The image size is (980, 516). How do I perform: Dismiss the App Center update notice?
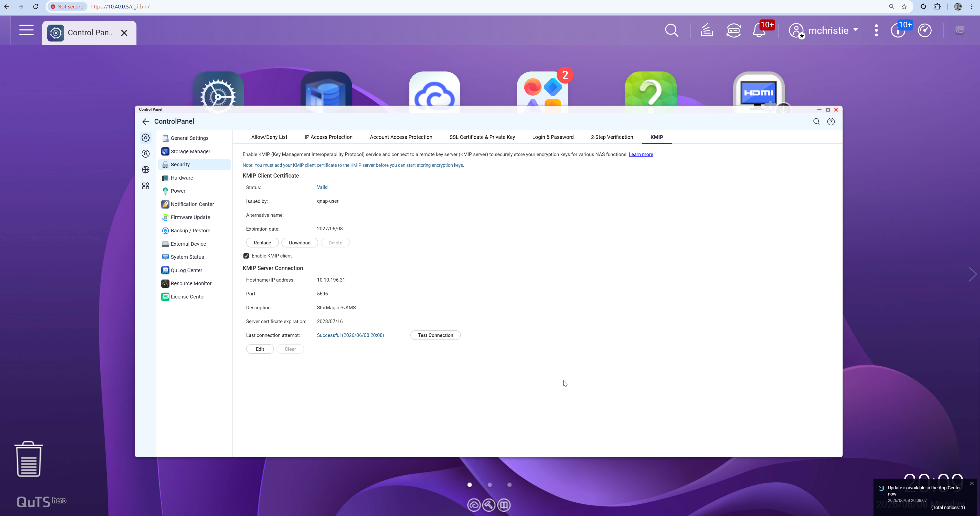tap(972, 484)
